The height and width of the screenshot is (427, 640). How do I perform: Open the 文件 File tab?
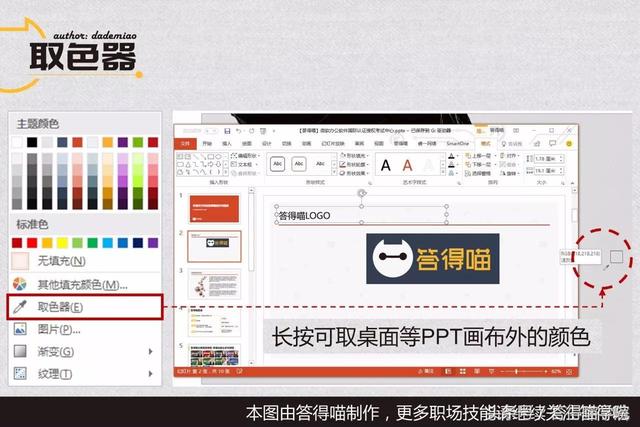point(185,144)
